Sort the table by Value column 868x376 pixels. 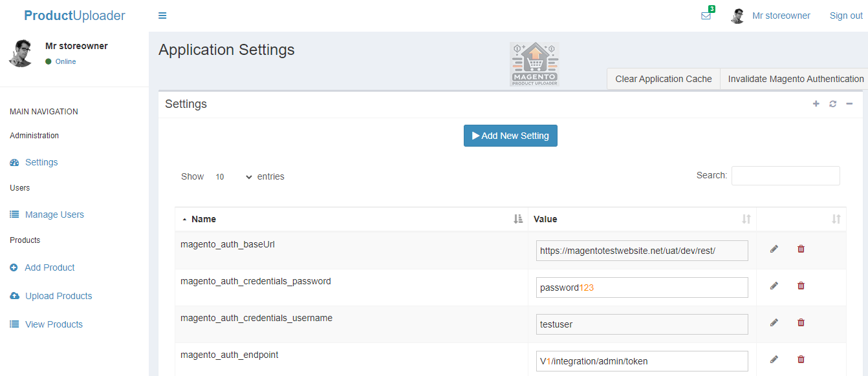click(x=545, y=219)
